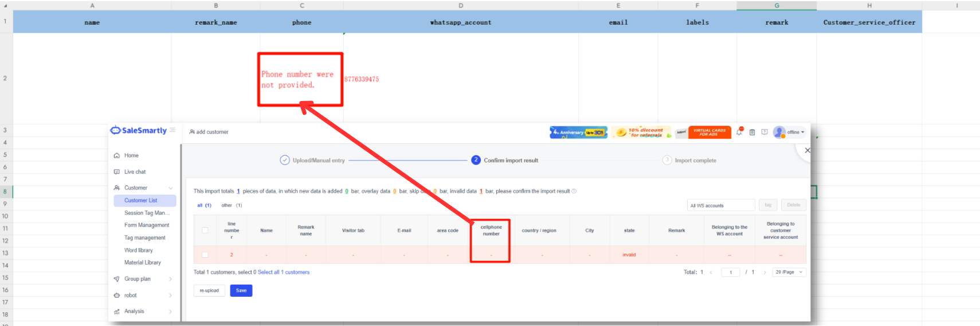Open Session Tag Management sidebar item
This screenshot has height=326, width=980.
pyautogui.click(x=147, y=213)
